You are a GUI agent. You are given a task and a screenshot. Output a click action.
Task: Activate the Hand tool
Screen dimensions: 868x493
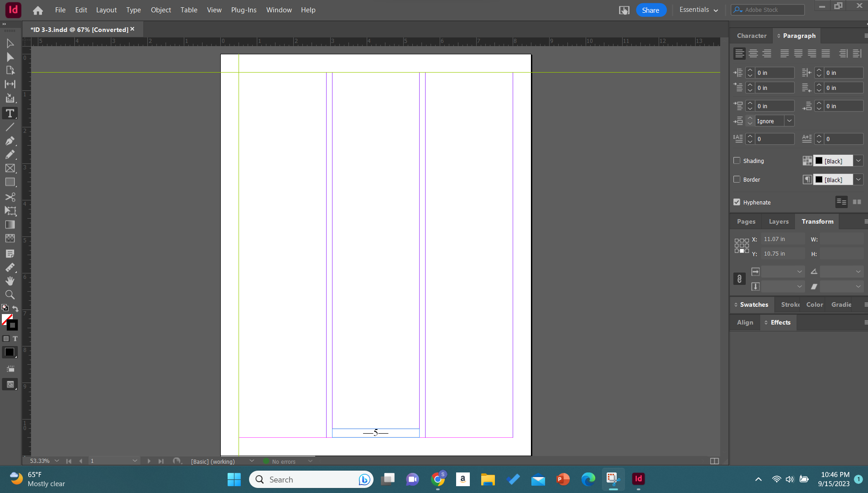10,281
